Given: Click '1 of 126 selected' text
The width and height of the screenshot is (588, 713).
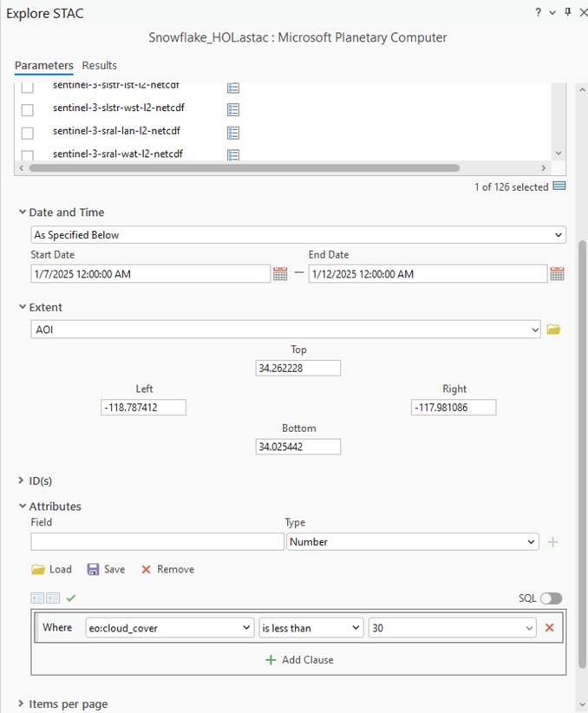Looking at the screenshot, I should 511,186.
